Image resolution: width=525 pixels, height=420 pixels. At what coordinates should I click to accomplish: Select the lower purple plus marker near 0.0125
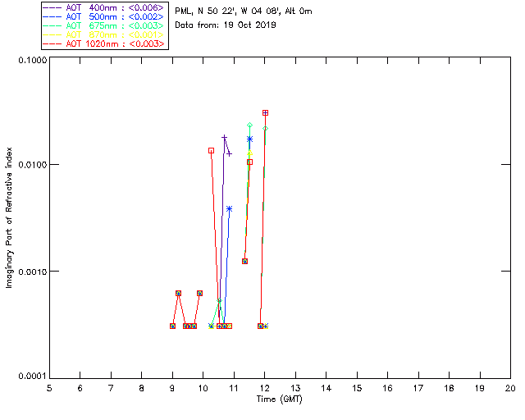click(x=230, y=154)
